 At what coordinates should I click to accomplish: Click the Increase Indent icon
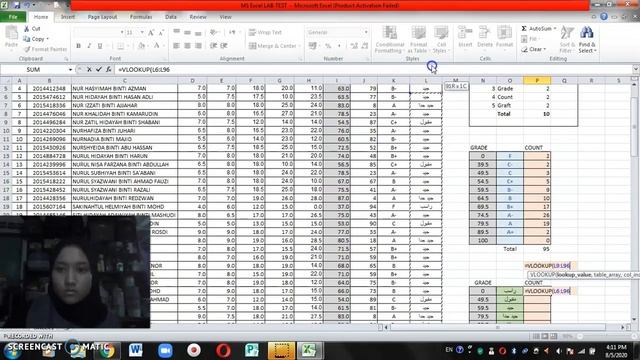pos(224,46)
